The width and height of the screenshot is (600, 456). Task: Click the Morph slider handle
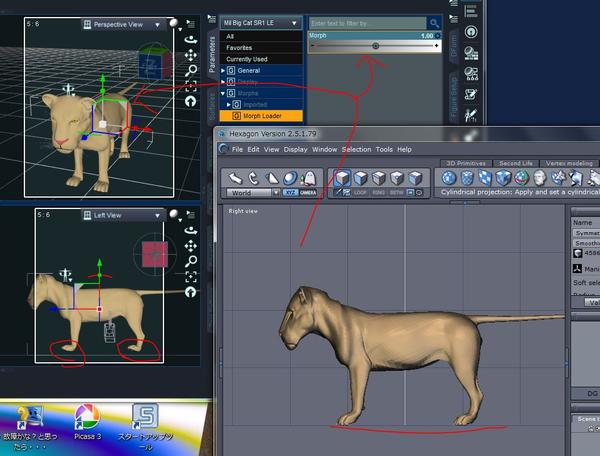(375, 46)
